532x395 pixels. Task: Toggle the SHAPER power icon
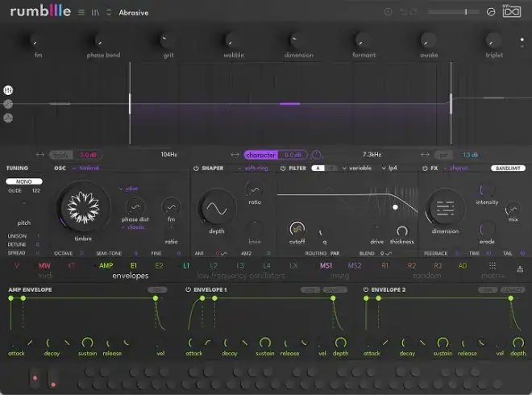[196, 168]
